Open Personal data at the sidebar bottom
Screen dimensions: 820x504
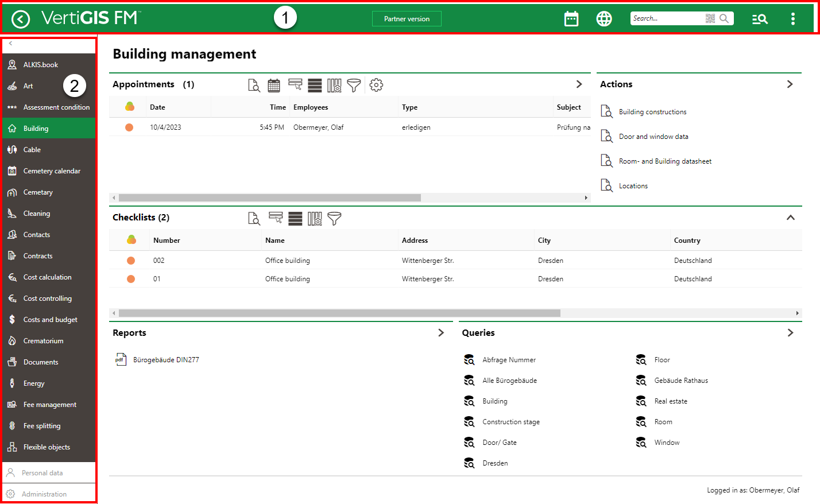click(49, 473)
